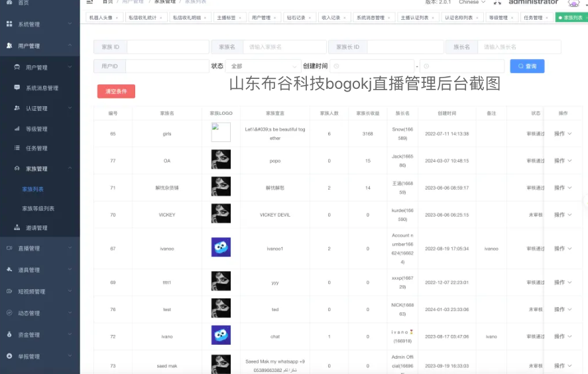Open 家族等级列表 in the sidebar
Image resolution: width=588 pixels, height=374 pixels.
tap(38, 208)
